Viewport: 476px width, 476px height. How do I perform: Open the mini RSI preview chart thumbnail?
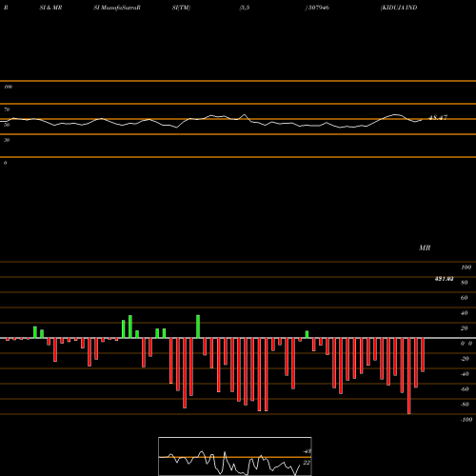click(x=235, y=456)
